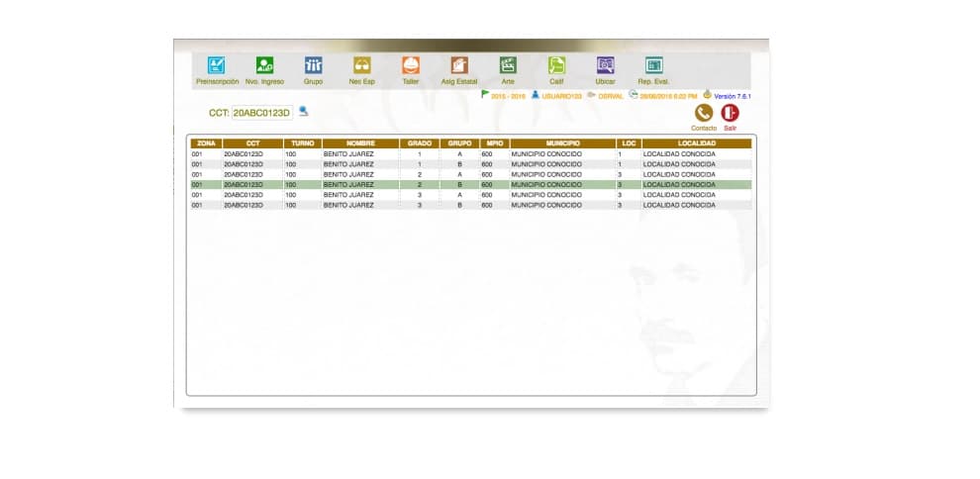Screen dimensions: 980x479
Task: Click the Version 7.6.1 link
Action: point(732,96)
